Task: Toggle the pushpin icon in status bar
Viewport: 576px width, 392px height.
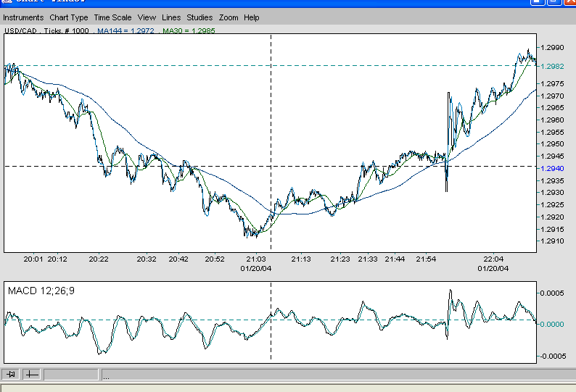Action: tap(11, 375)
